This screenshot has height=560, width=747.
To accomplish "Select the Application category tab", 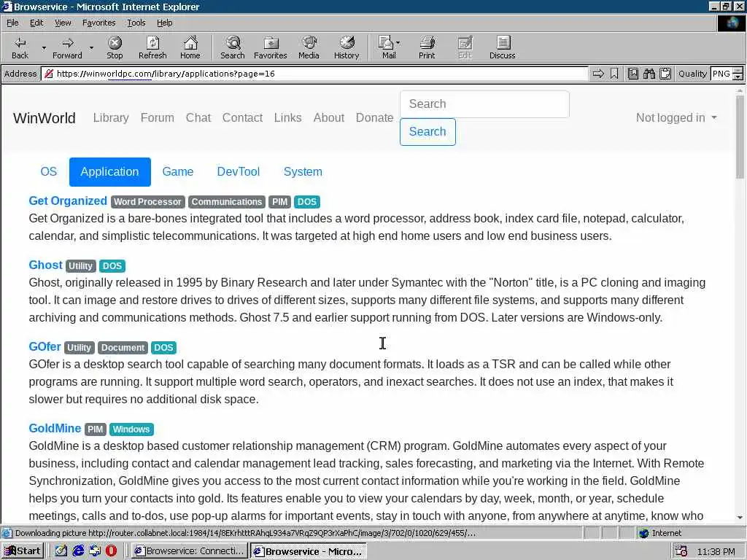I will [109, 171].
